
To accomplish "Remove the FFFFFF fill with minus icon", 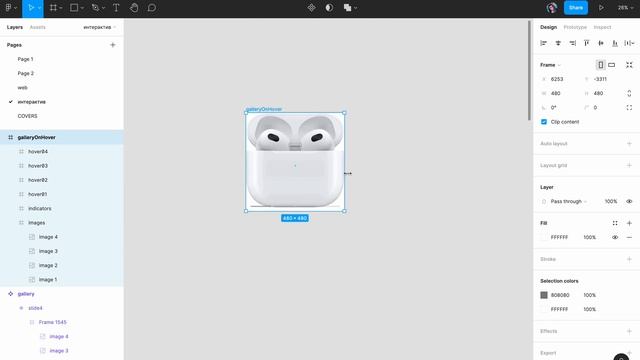I will 629,238.
